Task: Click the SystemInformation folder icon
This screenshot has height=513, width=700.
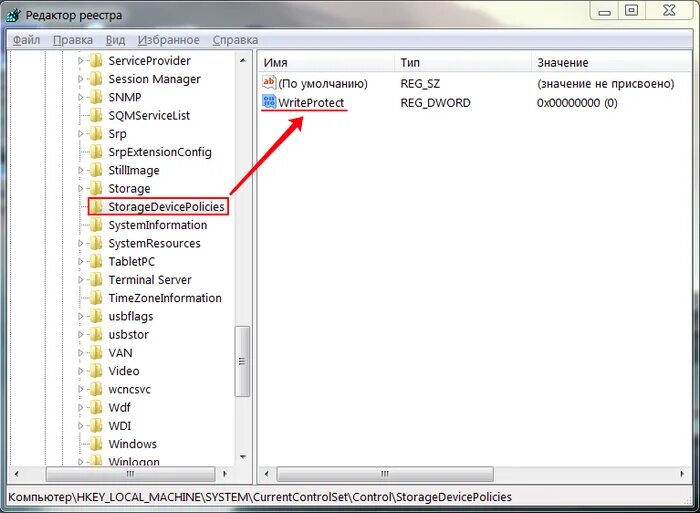Action: [96, 225]
